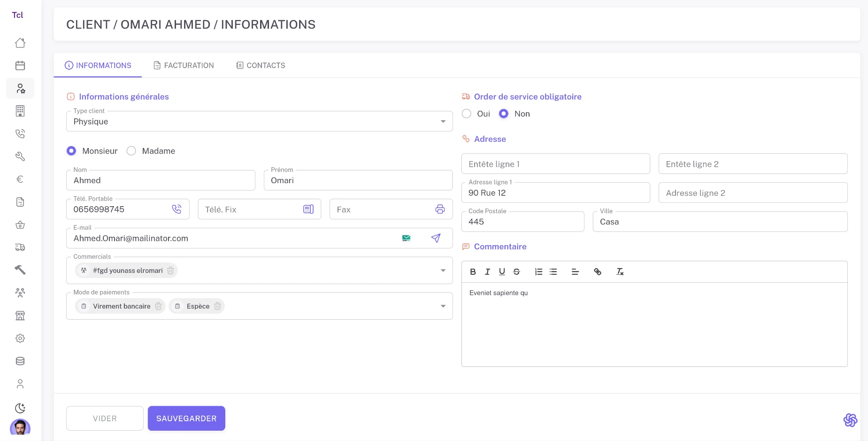
Task: Open the calendar icon in sidebar
Action: pyautogui.click(x=20, y=65)
